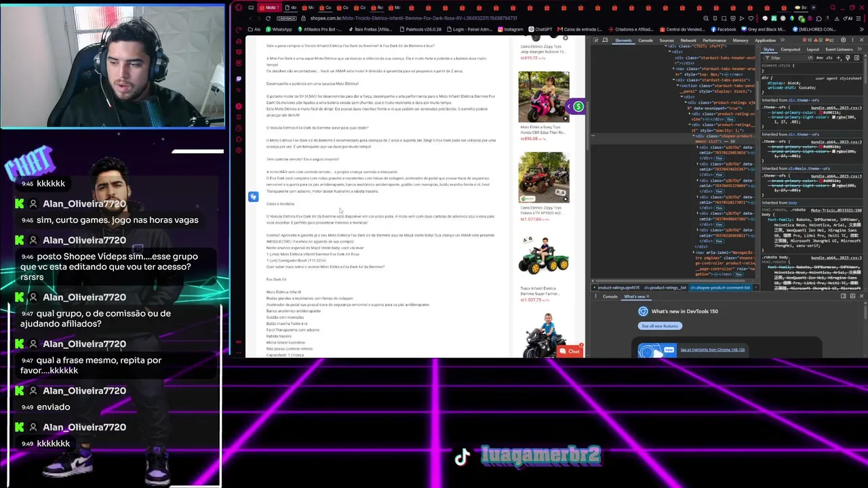Open the Shopee Chat button
This screenshot has width=868, height=488.
pos(570,351)
